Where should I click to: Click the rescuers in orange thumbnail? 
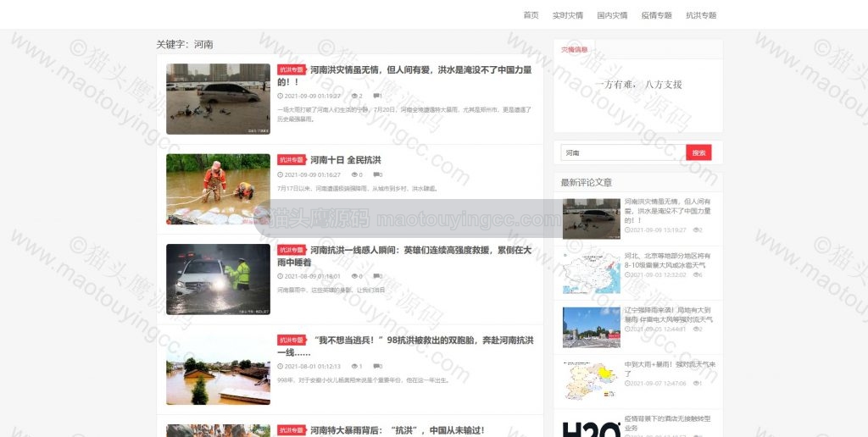218,189
